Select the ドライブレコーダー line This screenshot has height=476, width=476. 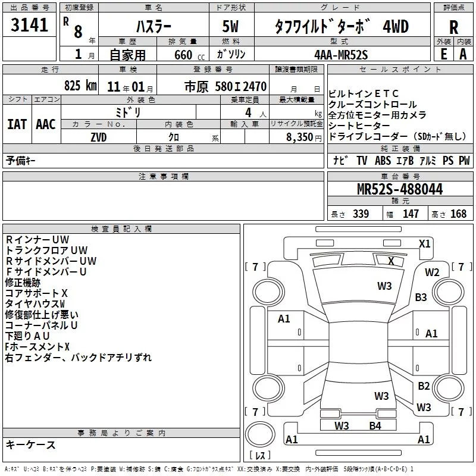[397, 136]
